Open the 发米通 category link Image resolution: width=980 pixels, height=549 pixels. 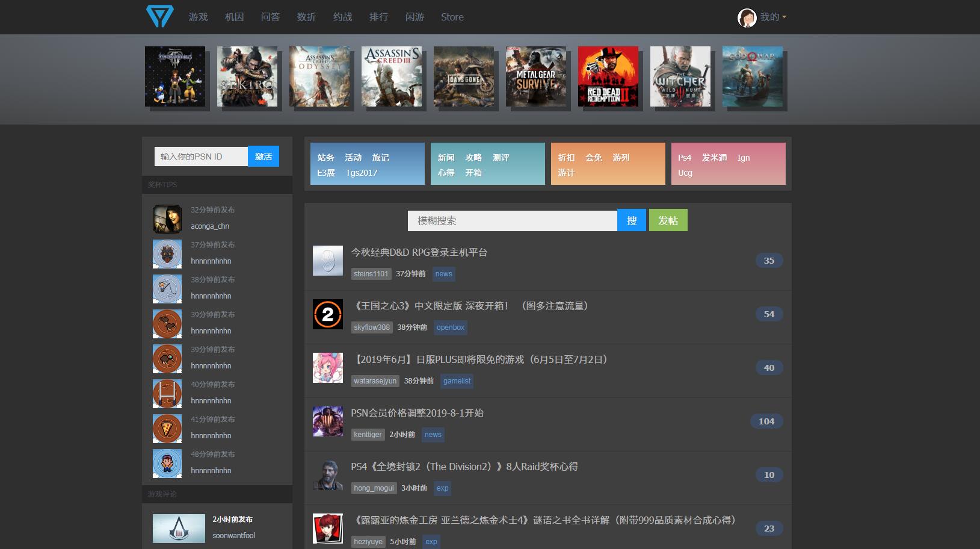(x=714, y=158)
